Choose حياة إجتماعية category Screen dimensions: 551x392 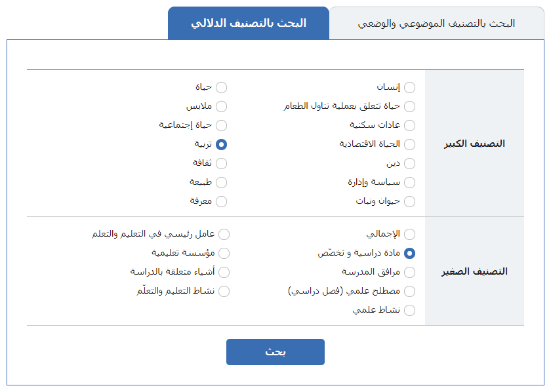coord(221,125)
